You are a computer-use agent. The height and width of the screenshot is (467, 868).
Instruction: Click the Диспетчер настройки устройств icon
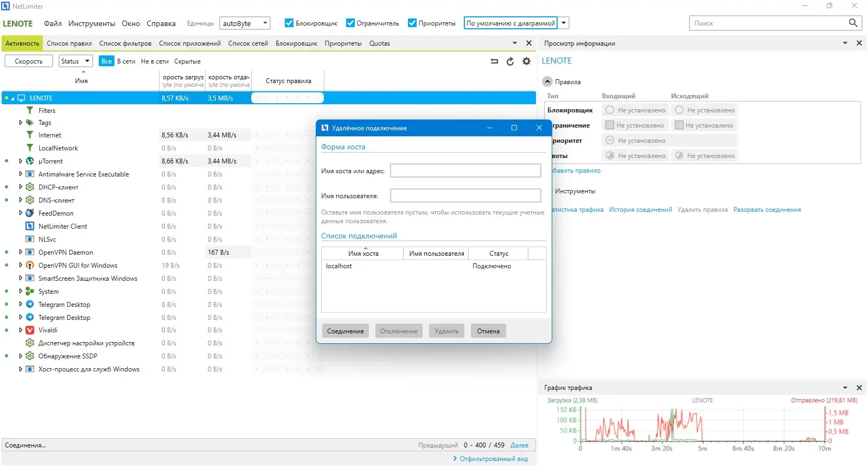30,343
